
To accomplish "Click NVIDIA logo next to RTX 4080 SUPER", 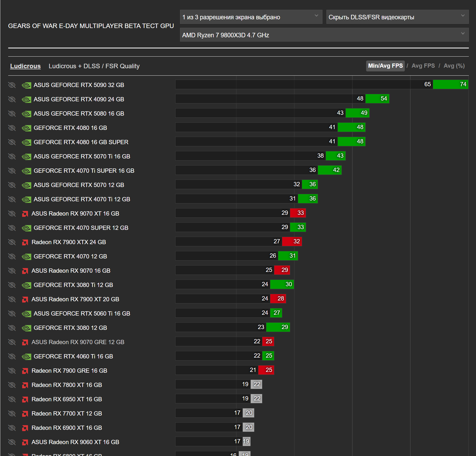I will pyautogui.click(x=26, y=142).
